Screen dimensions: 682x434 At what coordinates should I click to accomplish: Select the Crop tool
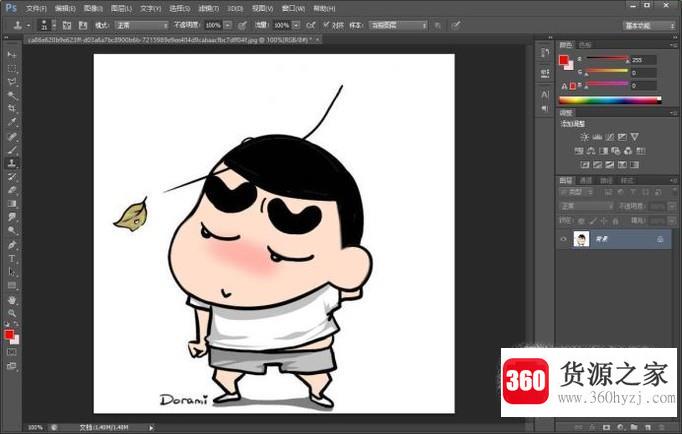coord(12,109)
